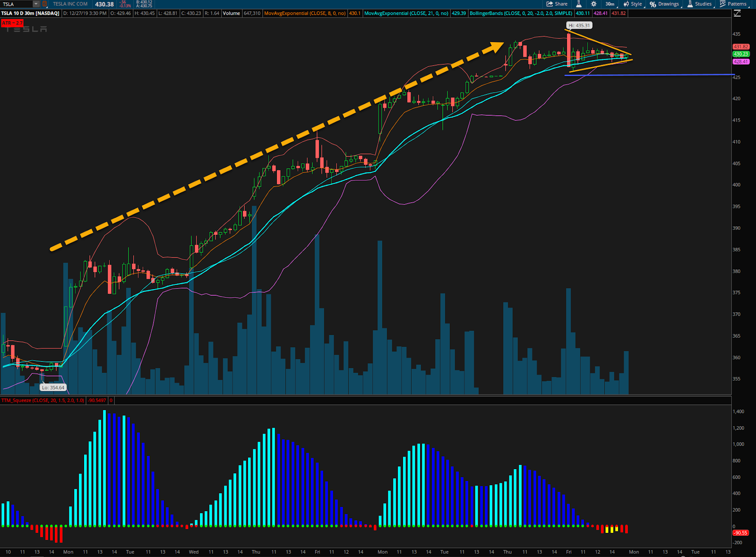Image resolution: width=756 pixels, height=557 pixels.
Task: Click the EMA value 429.39
Action: click(459, 13)
